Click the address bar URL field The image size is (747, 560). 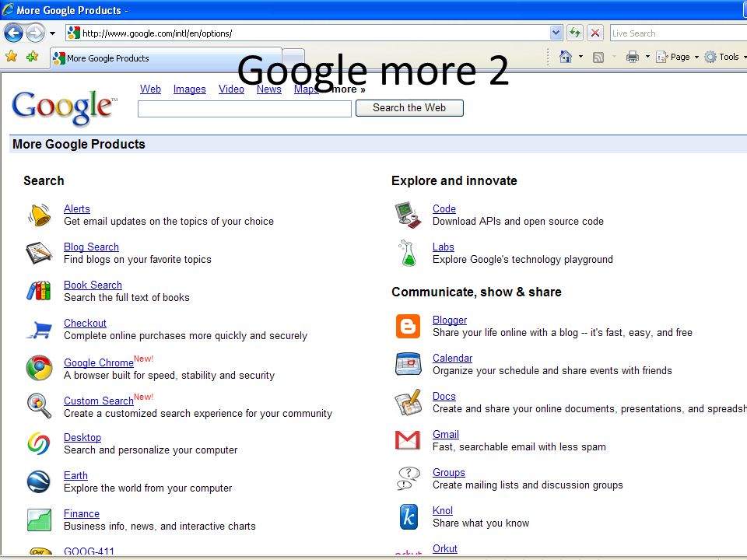click(308, 33)
